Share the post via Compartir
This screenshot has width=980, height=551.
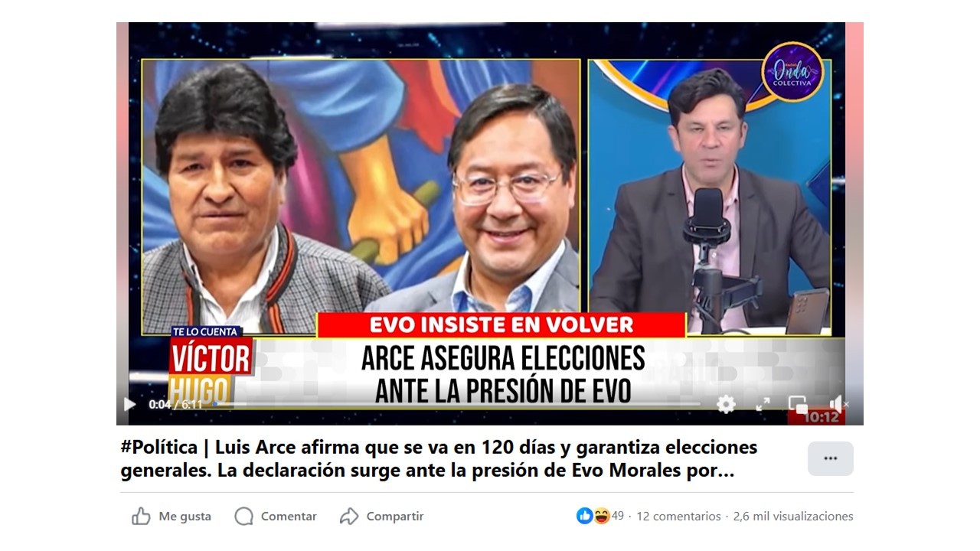click(x=381, y=517)
